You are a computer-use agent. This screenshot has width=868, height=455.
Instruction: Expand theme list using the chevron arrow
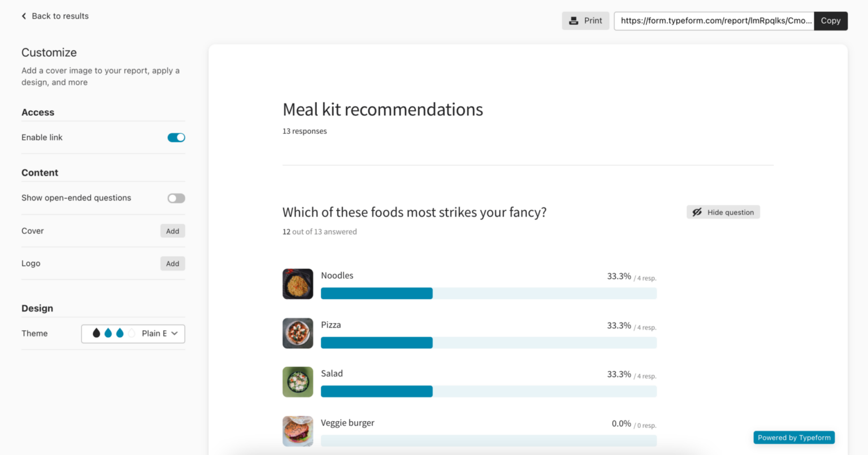point(175,334)
